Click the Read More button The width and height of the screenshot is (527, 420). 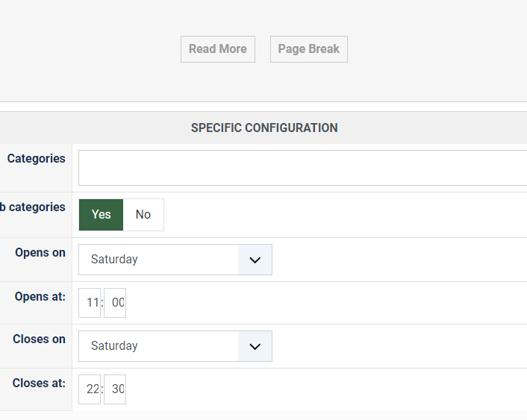coord(217,49)
